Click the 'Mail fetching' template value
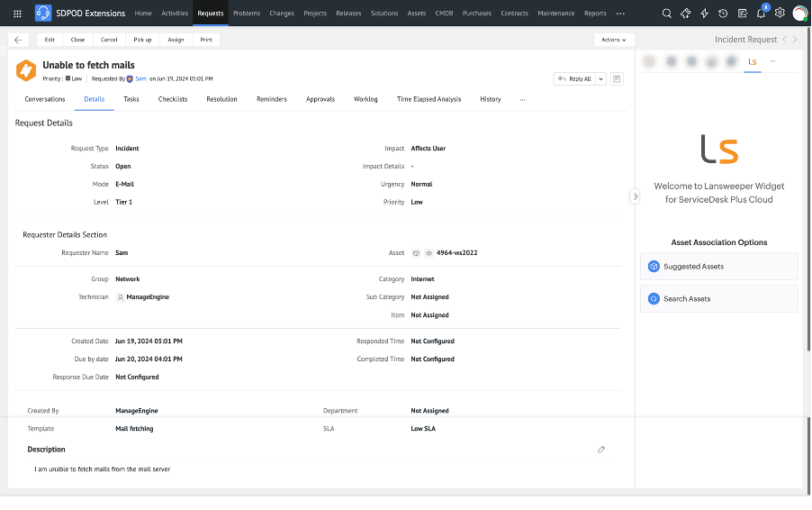Image resolution: width=812 pixels, height=510 pixels. click(134, 429)
